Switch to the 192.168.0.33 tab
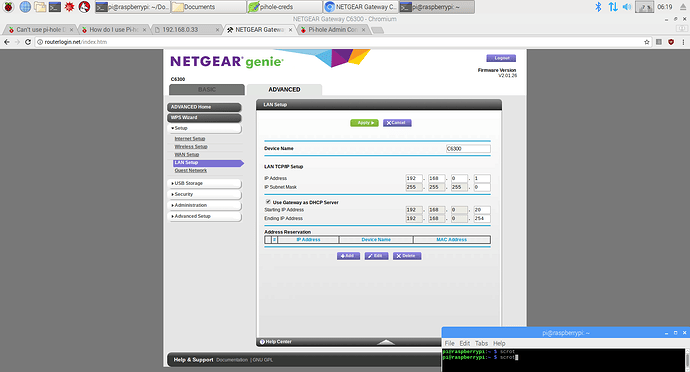Viewport: 690px width, 372px height. 187,29
